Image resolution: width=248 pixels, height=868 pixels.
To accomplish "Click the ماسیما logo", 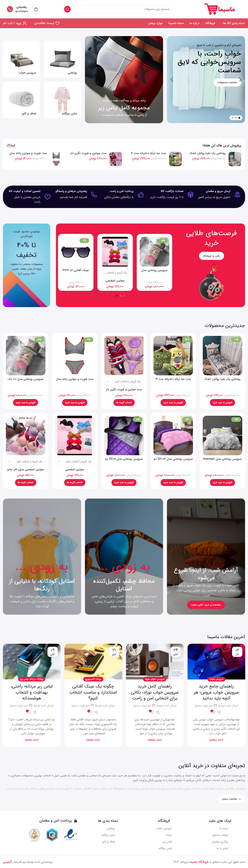I will click(219, 9).
